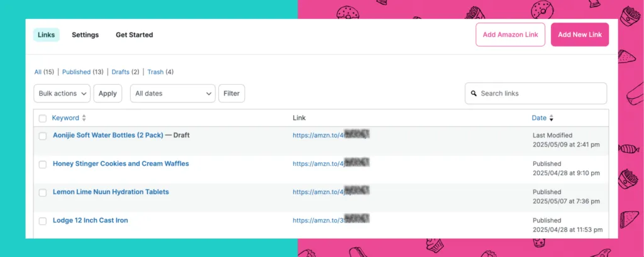Image resolution: width=644 pixels, height=257 pixels.
Task: Click the Add New Link button
Action: 580,35
